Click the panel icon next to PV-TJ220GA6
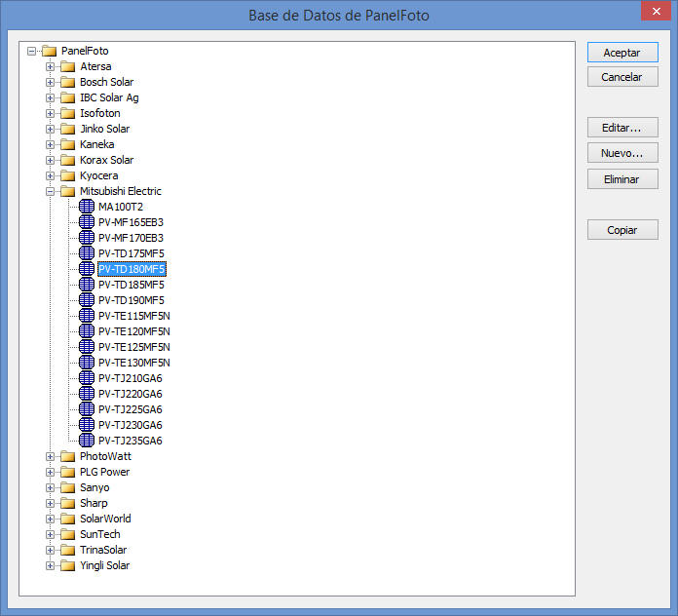The width and height of the screenshot is (678, 616). [87, 393]
